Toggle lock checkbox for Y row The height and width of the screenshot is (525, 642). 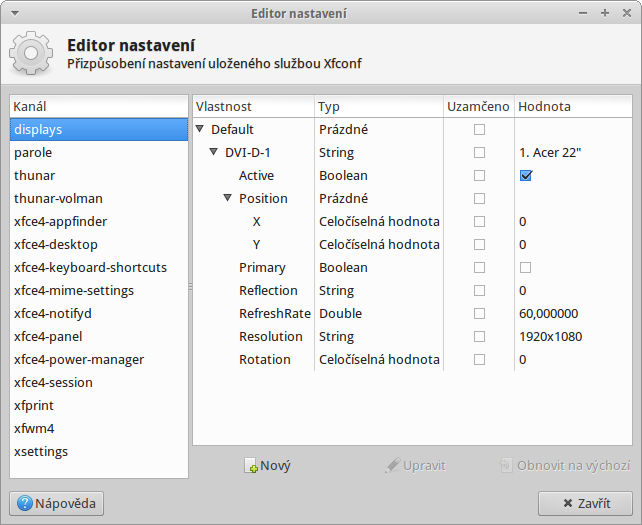click(479, 244)
